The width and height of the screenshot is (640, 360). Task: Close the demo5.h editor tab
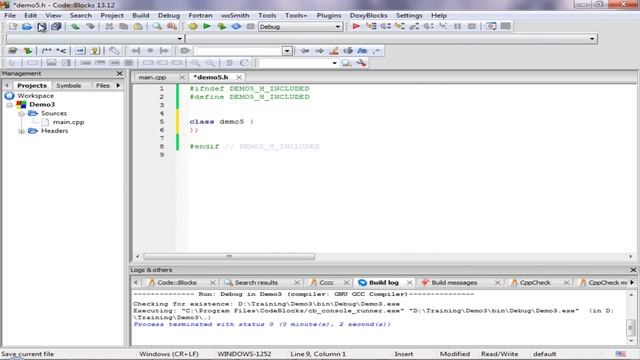(239, 77)
